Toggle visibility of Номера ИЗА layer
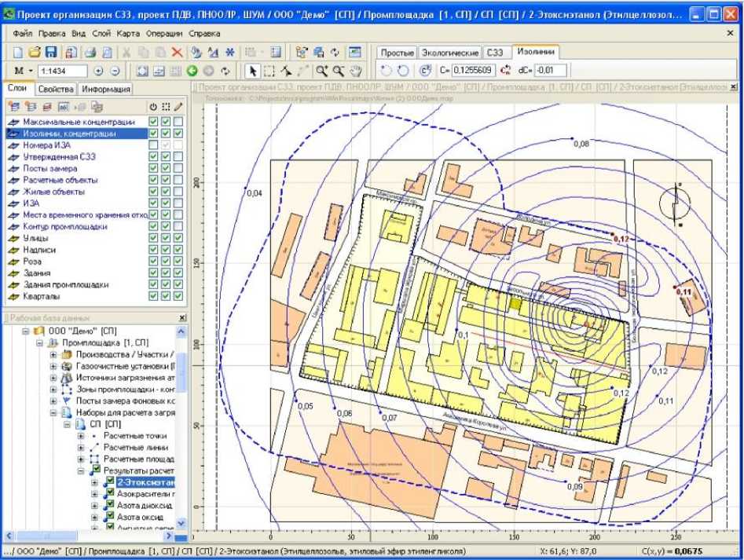Screen dimensions: 744x560 (154, 145)
